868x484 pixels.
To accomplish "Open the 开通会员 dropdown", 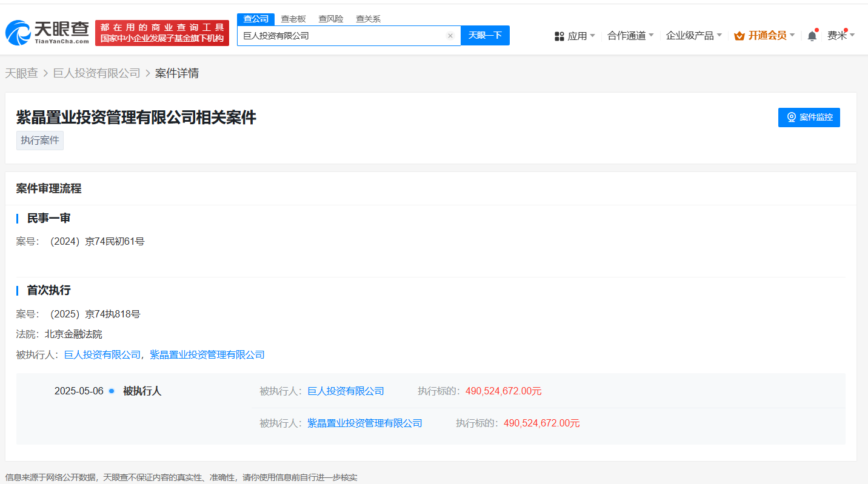I will (x=764, y=36).
